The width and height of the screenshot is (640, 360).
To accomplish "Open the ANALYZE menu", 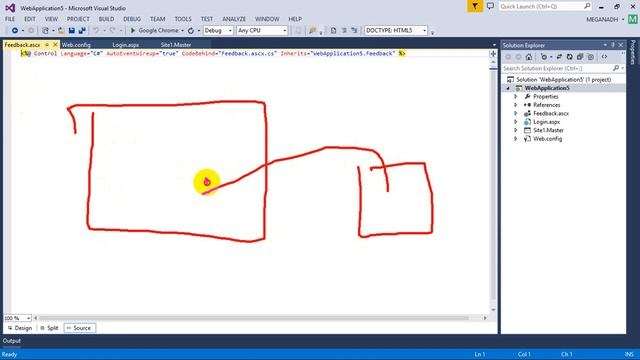I will click(x=234, y=19).
